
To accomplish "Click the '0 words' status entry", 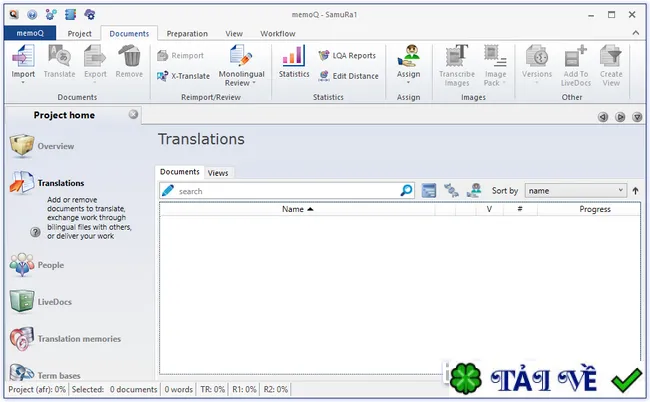I will click(x=178, y=390).
